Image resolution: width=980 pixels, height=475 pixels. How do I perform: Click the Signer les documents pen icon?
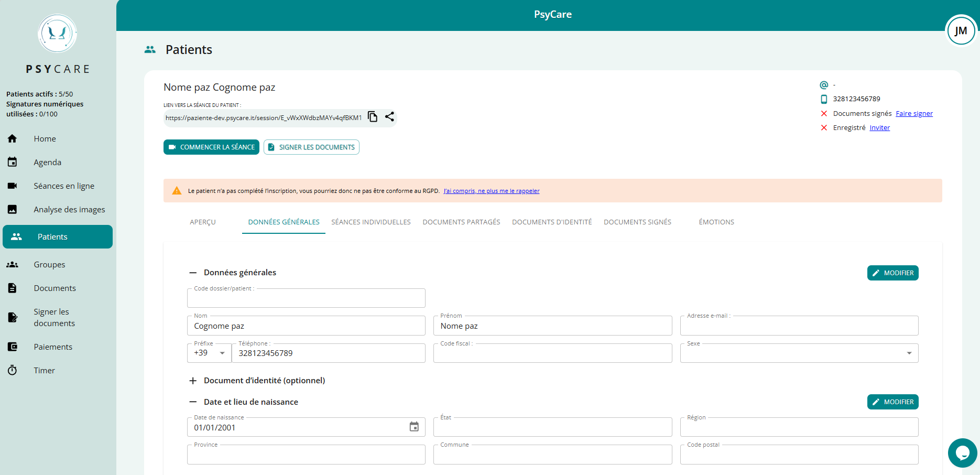(x=13, y=317)
